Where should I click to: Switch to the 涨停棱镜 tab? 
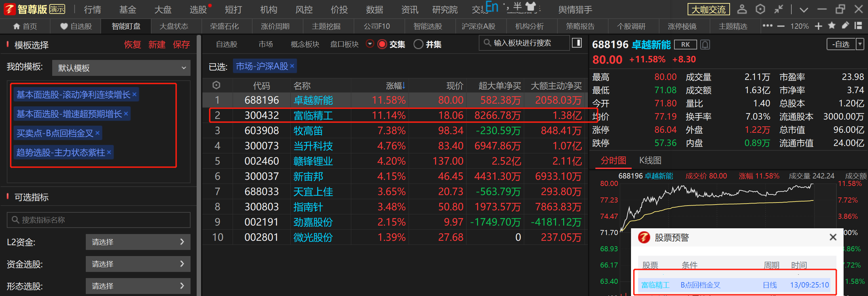pos(682,26)
